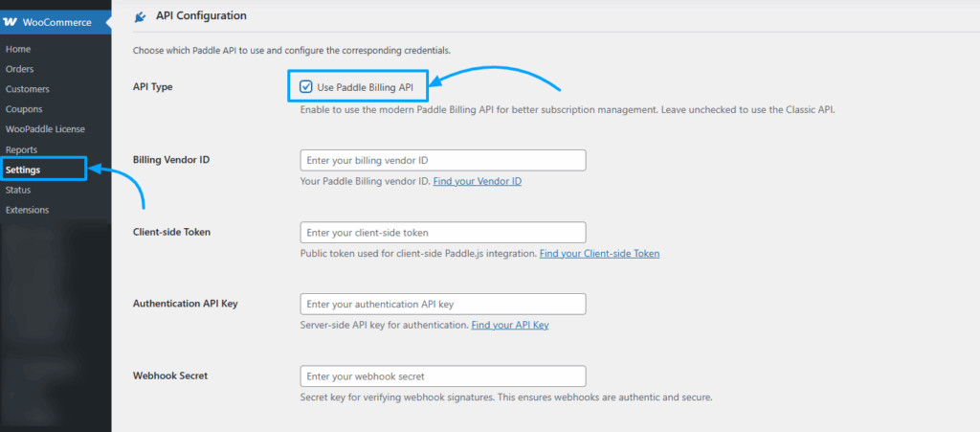The image size is (980, 432).
Task: Open the WooCommerce Home menu
Action: 18,49
